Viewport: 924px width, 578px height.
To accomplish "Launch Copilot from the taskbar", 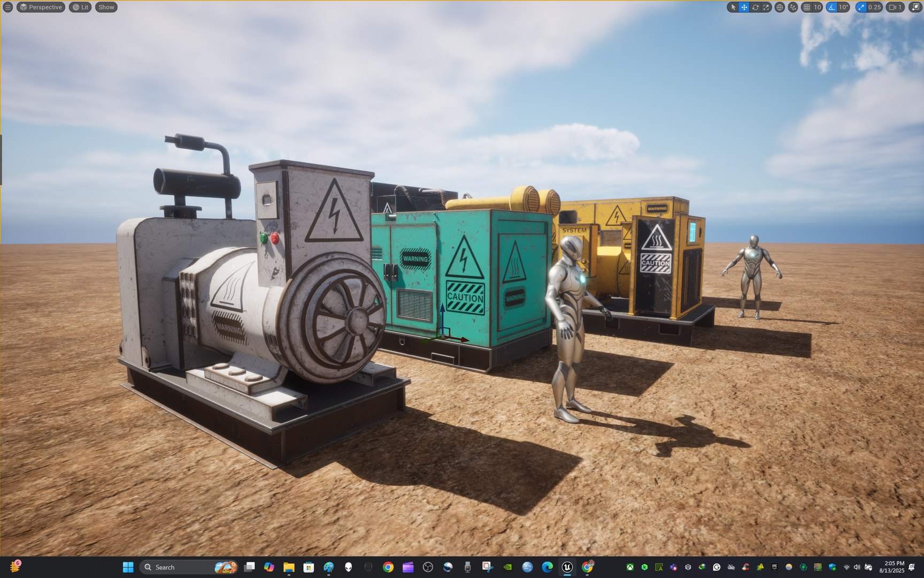I will point(269,567).
